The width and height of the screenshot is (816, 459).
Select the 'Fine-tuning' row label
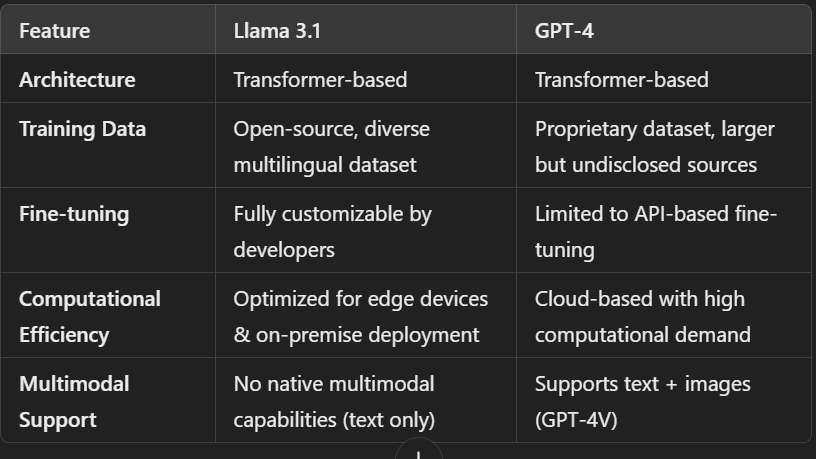point(74,214)
